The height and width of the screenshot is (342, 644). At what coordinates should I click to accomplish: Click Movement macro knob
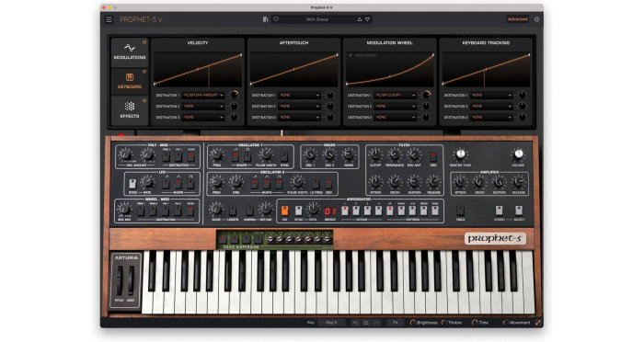click(505, 323)
